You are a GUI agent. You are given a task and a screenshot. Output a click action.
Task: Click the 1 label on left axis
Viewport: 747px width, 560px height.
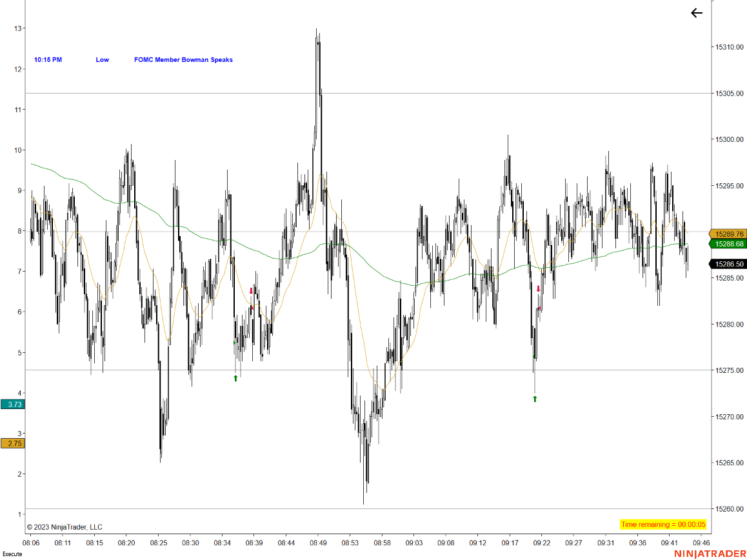pyautogui.click(x=20, y=514)
